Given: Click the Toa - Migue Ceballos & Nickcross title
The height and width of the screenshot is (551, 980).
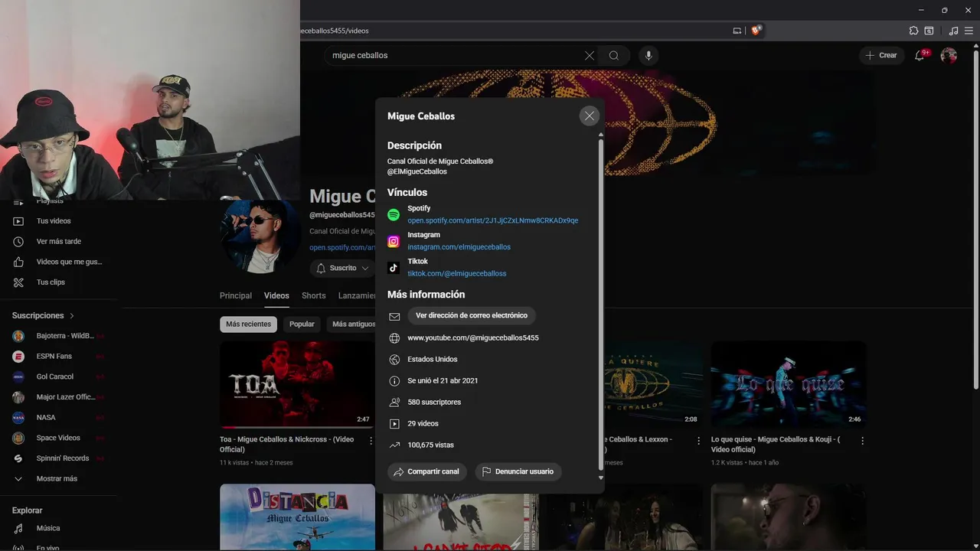Looking at the screenshot, I should 286,445.
